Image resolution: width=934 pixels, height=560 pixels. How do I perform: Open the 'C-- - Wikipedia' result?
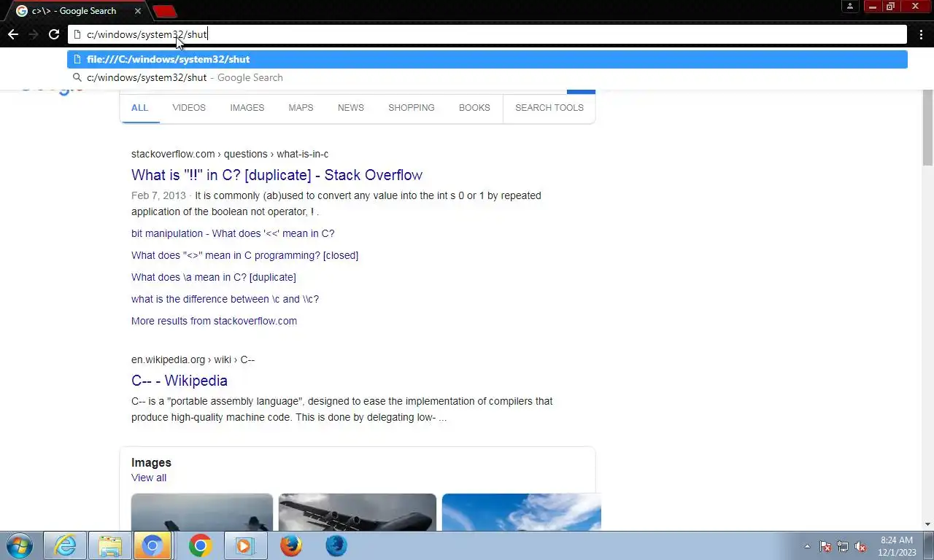[180, 381]
